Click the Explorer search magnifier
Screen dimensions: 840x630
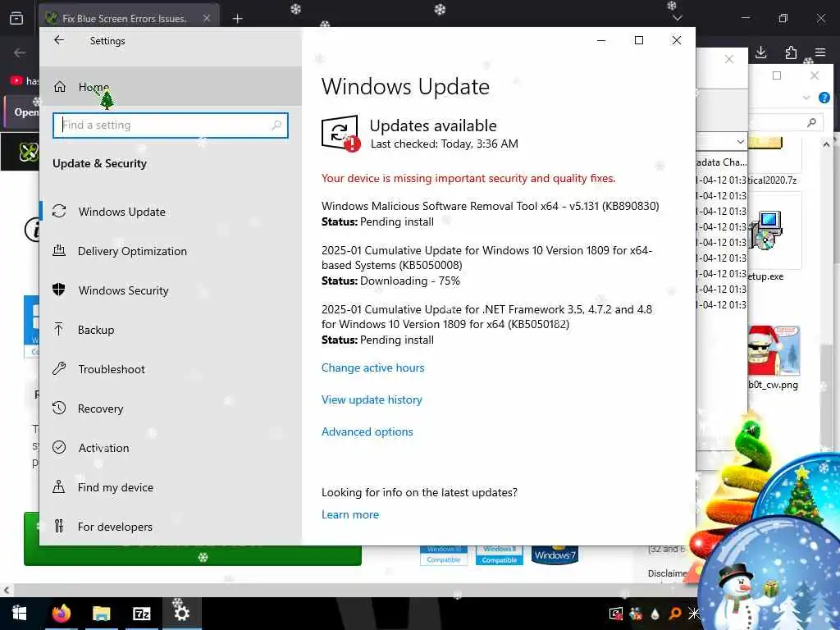click(x=811, y=123)
